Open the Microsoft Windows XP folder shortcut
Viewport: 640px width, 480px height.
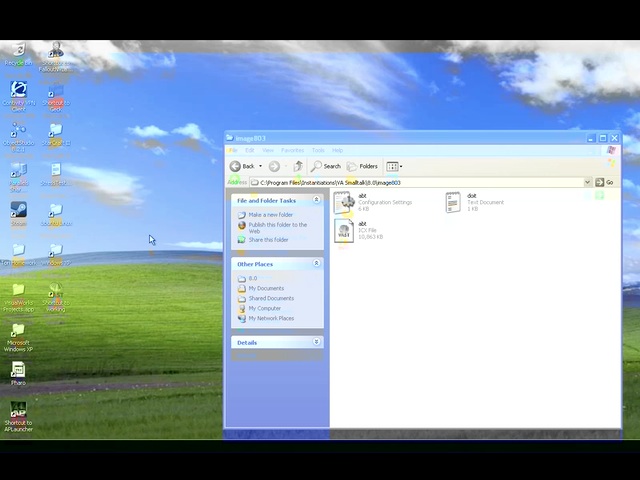coord(18,338)
